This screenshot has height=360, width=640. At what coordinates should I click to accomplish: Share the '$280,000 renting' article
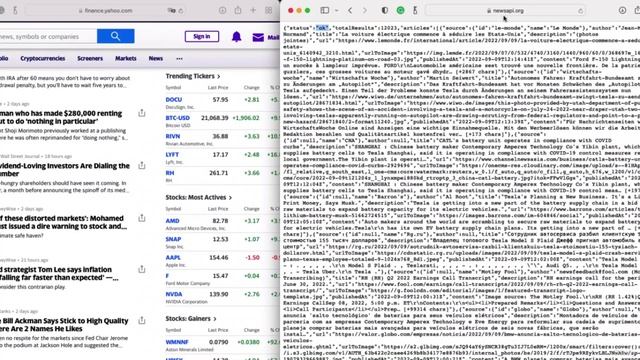click(x=142, y=113)
